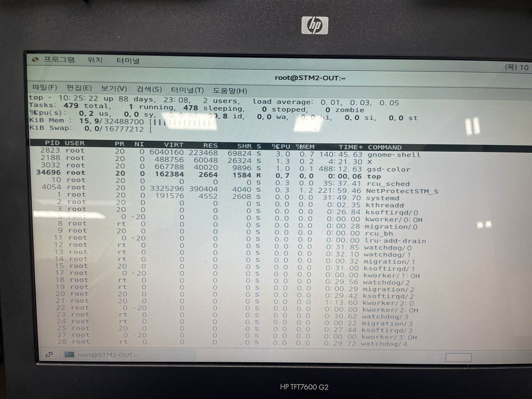Select root@STM2-OUT taskbar window button
The image size is (532, 399).
pyautogui.click(x=108, y=355)
